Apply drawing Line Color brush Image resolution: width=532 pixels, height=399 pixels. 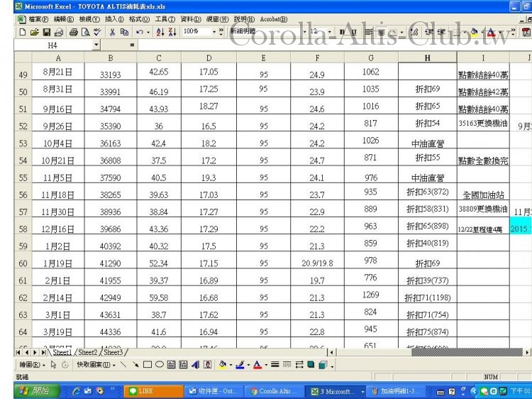[240, 365]
